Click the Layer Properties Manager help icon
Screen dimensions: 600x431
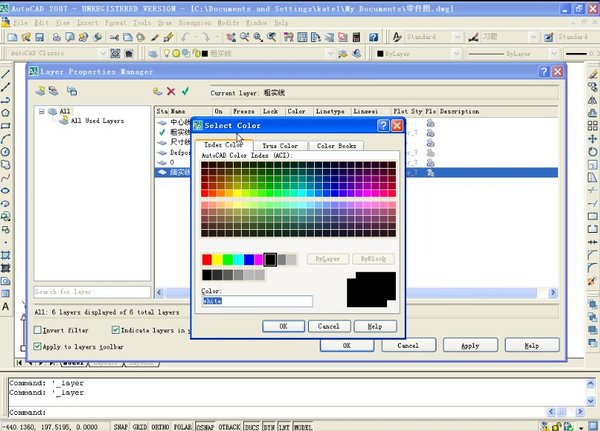544,72
